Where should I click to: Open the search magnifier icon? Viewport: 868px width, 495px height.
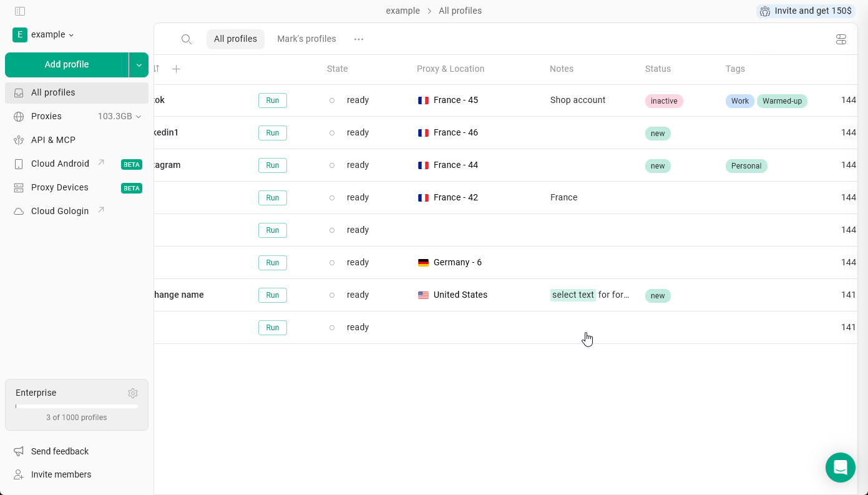click(186, 39)
